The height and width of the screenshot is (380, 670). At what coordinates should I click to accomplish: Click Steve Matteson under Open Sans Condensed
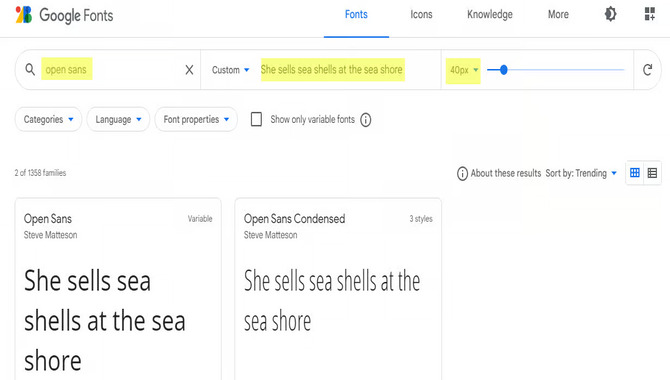270,235
